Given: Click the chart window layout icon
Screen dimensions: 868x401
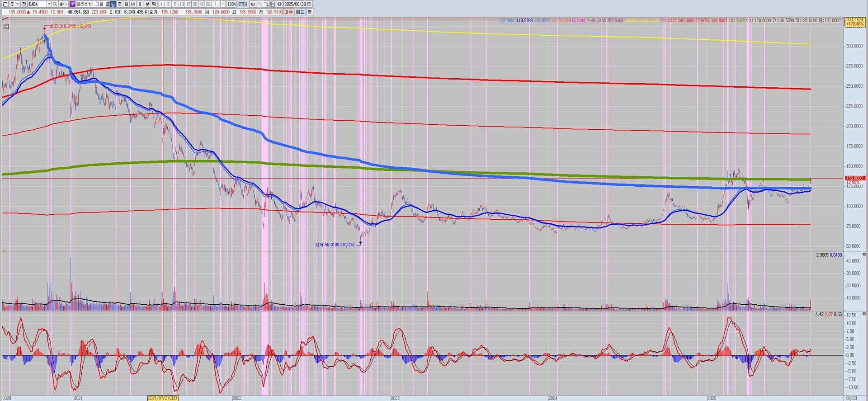Looking at the screenshot, I should tap(5, 4).
